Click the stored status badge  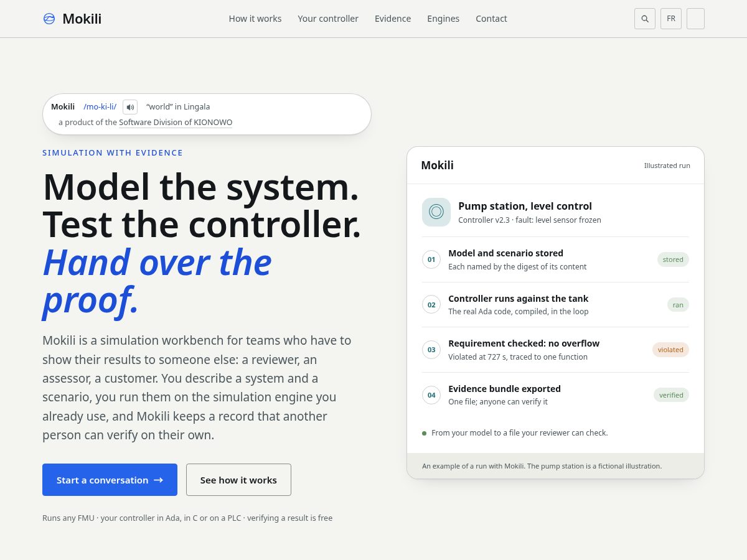(673, 259)
